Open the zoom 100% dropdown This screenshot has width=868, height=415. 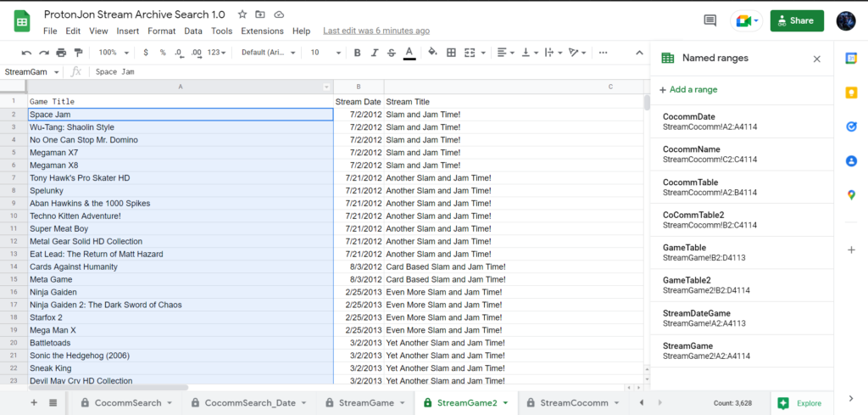(114, 53)
